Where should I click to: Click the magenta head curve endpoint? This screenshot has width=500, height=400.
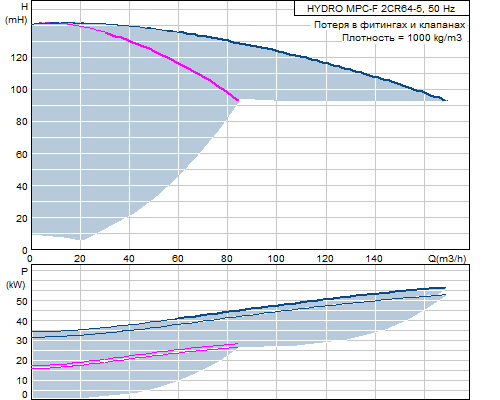237,99
